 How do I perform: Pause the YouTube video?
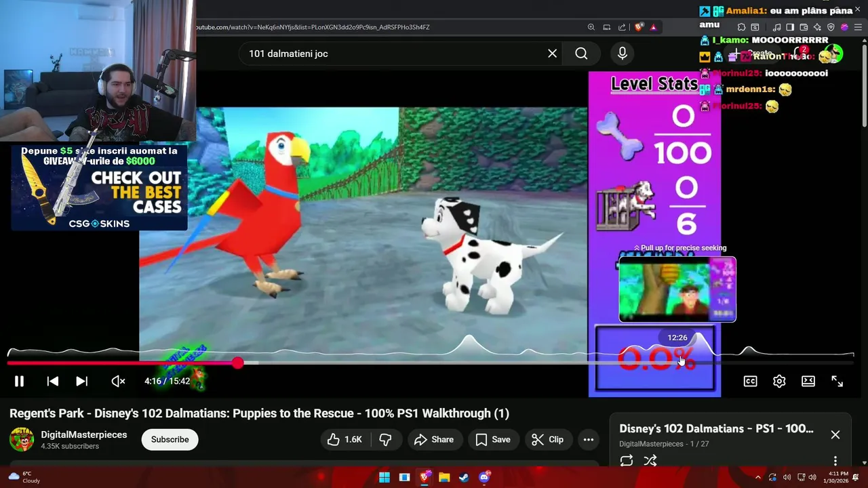(19, 381)
